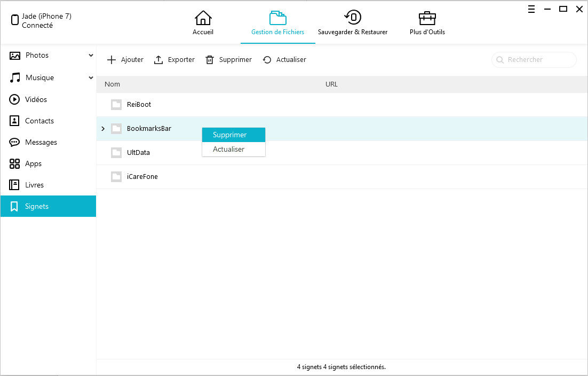Click the Actualiser toolbar refresh button
The height and width of the screenshot is (376, 588).
(284, 60)
